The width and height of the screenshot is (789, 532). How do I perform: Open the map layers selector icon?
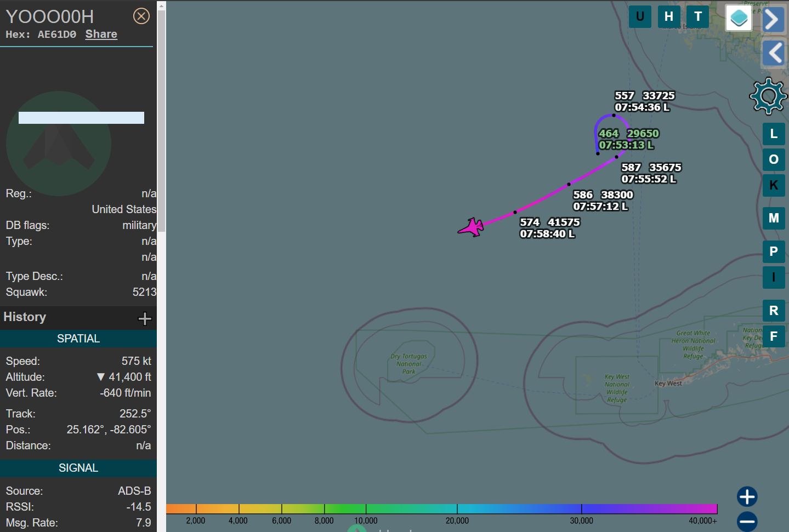point(739,18)
